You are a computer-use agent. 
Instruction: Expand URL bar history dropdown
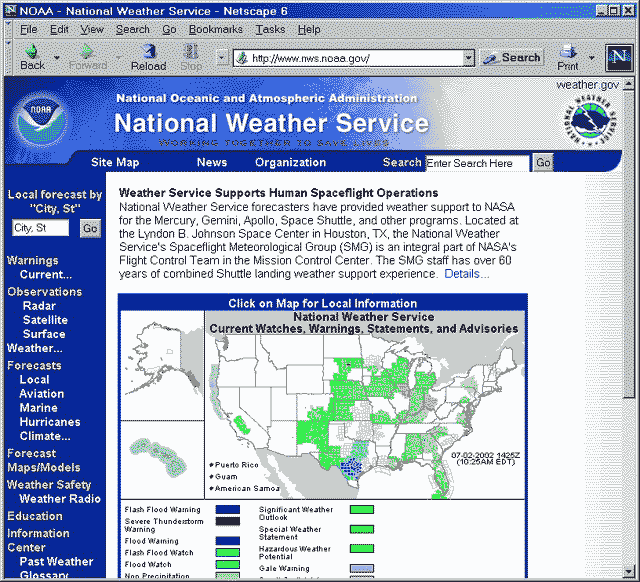pos(469,58)
